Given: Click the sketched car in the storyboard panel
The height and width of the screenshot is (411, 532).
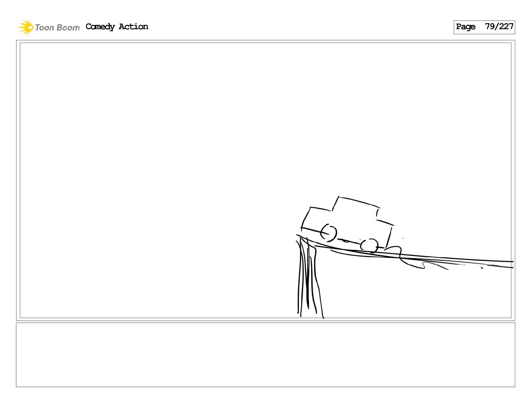Looking at the screenshot, I should click(x=348, y=225).
